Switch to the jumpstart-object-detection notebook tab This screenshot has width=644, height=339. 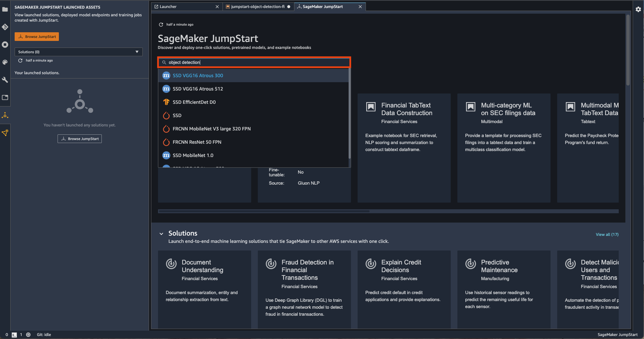tap(258, 7)
